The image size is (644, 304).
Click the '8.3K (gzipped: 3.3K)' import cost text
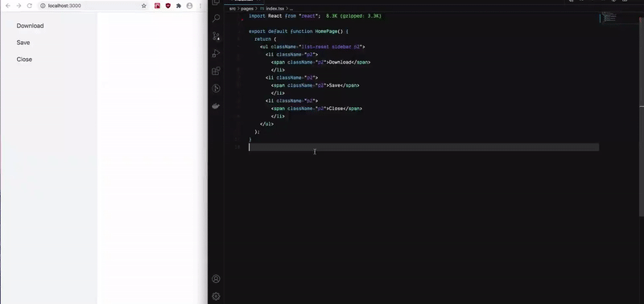(x=353, y=16)
